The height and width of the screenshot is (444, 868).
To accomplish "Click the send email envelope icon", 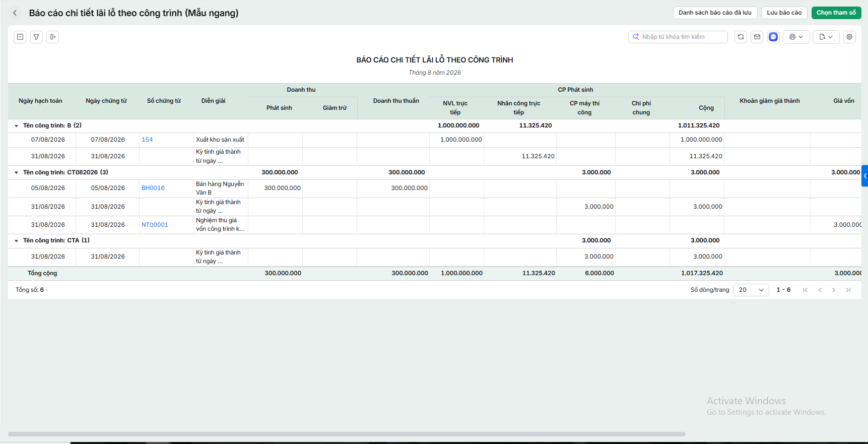I will coord(757,37).
